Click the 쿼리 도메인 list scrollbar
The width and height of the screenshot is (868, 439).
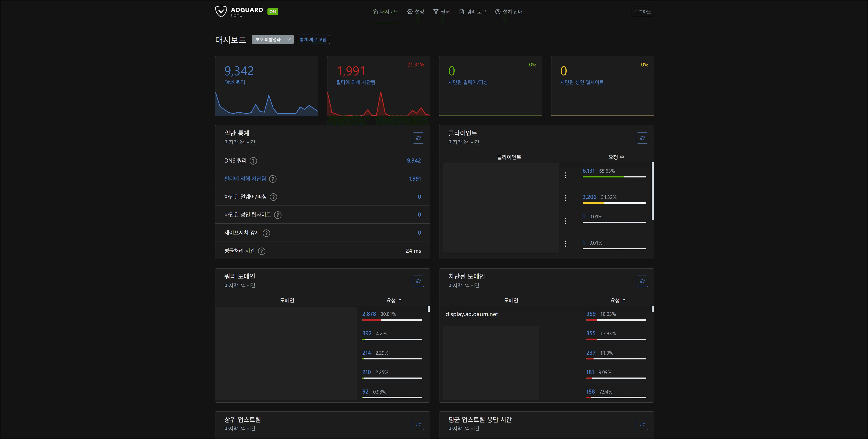(429, 309)
